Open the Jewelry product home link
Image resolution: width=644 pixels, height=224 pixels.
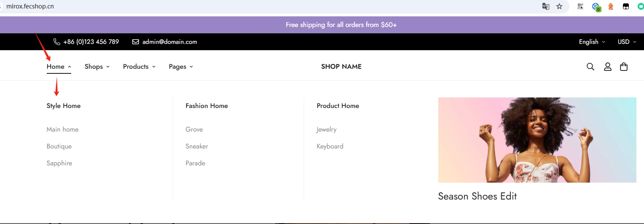(x=326, y=130)
